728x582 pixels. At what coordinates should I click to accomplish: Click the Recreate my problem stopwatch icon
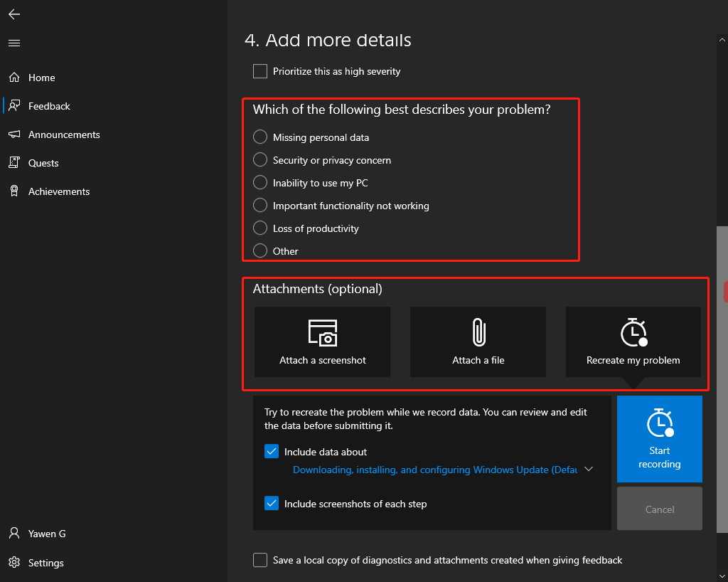(x=633, y=332)
